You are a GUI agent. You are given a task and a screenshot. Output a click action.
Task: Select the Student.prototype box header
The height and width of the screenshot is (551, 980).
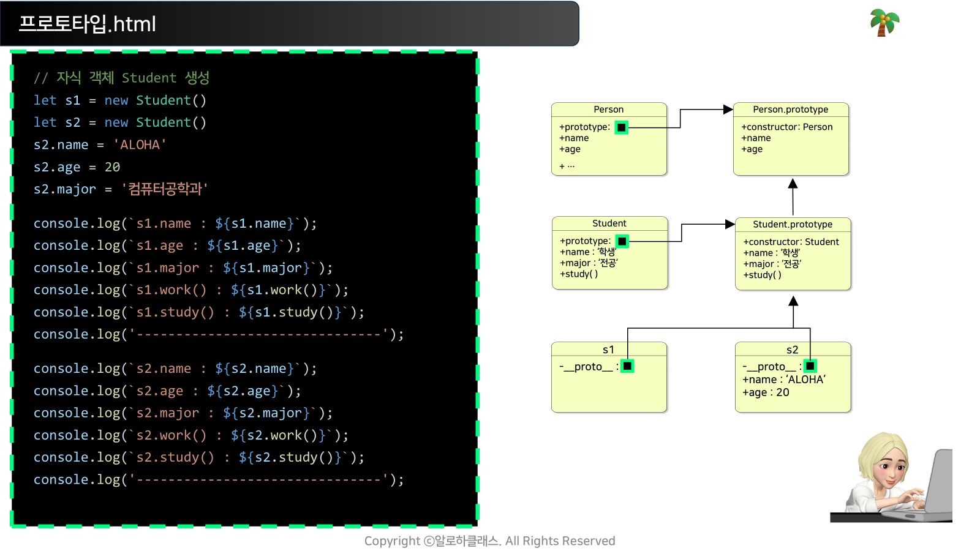[x=793, y=224]
